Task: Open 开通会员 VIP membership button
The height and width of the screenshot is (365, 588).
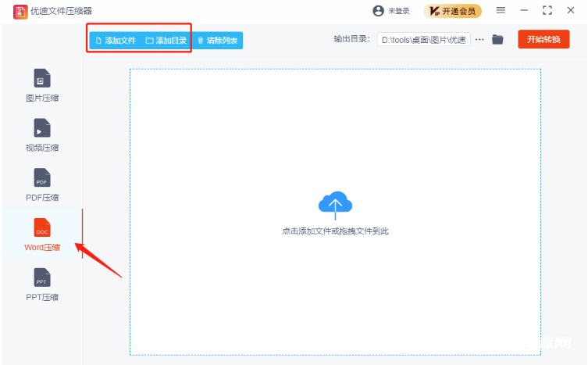Action: (453, 11)
